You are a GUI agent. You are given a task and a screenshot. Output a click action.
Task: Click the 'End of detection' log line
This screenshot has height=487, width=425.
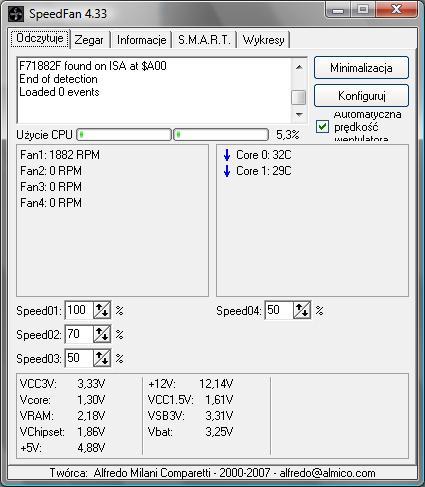58,79
